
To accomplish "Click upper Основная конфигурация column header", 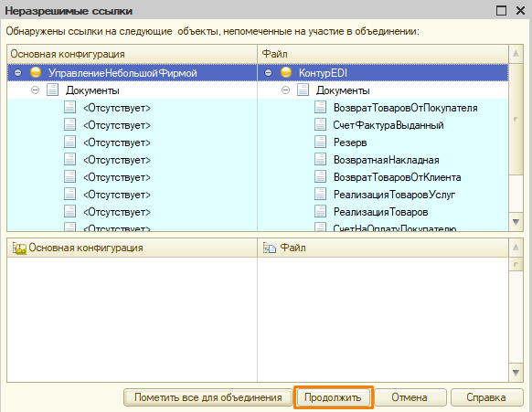I will [132, 54].
